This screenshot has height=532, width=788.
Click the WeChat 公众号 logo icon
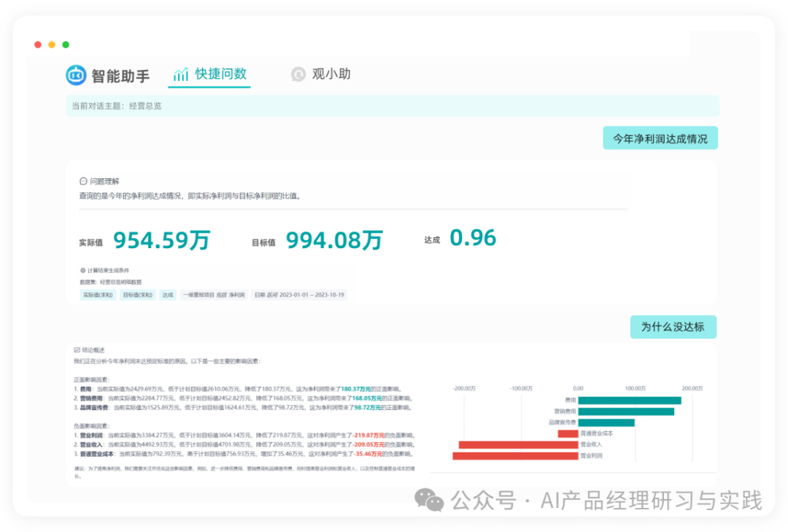(x=429, y=500)
